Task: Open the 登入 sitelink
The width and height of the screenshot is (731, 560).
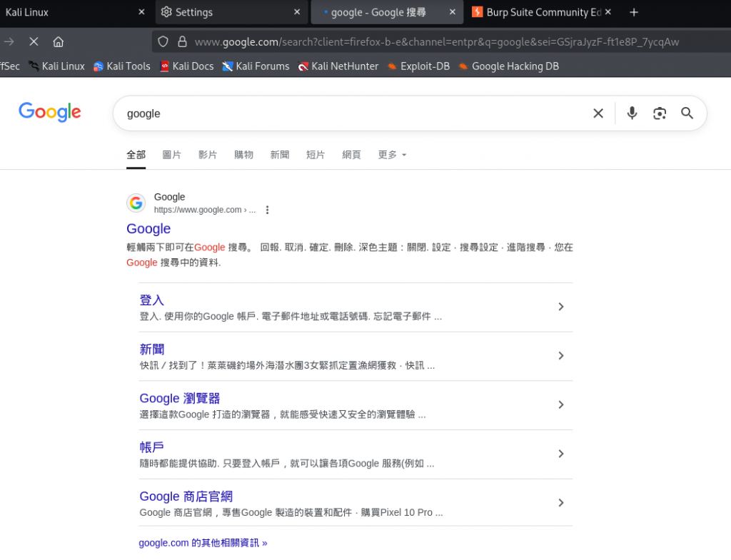Action: coord(151,300)
